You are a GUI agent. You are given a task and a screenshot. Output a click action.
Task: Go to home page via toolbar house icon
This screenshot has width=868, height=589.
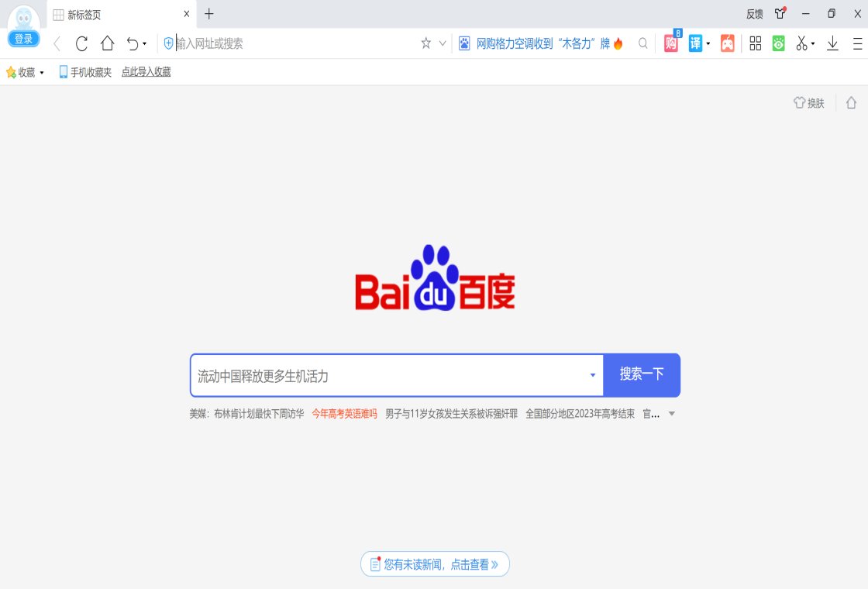click(108, 43)
